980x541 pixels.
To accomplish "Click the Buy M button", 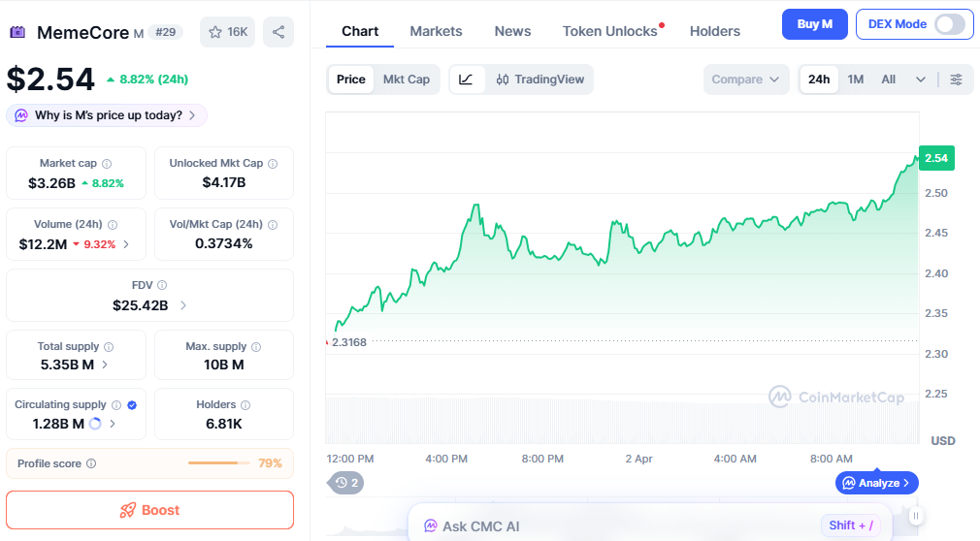I will coord(815,24).
